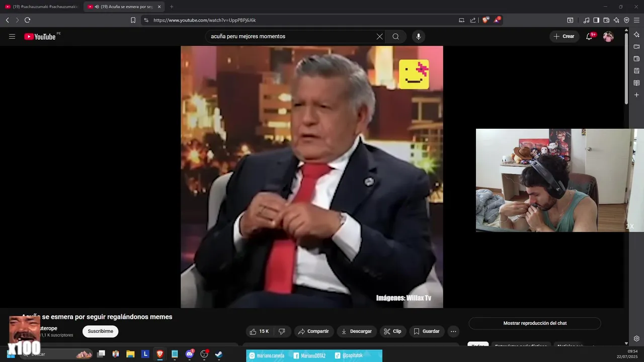
Task: Open more actions three-dot menu
Action: [453, 331]
